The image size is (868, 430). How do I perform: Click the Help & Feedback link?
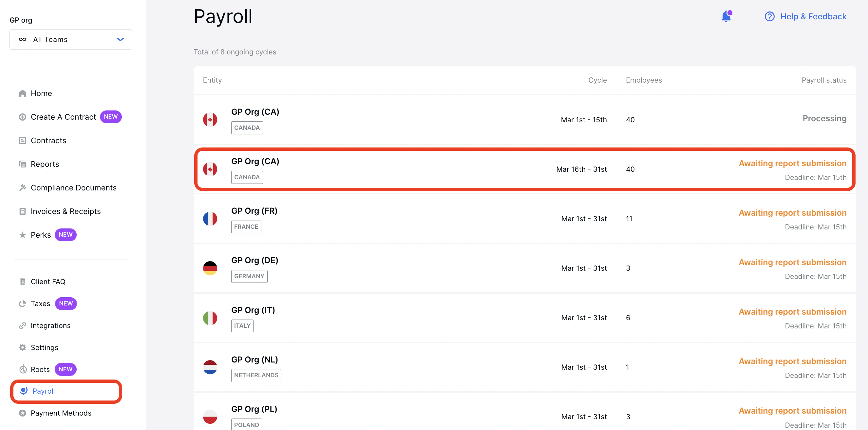(813, 16)
